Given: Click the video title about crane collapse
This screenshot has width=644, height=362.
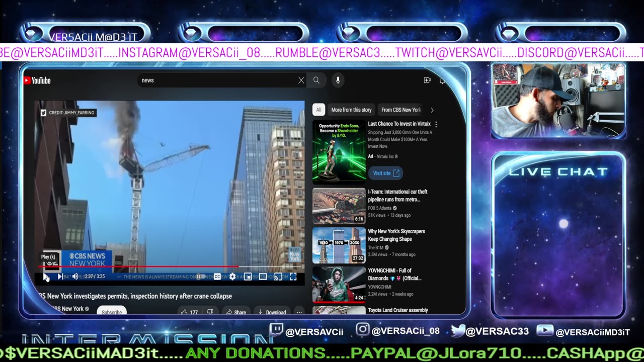Looking at the screenshot, I should point(135,296).
